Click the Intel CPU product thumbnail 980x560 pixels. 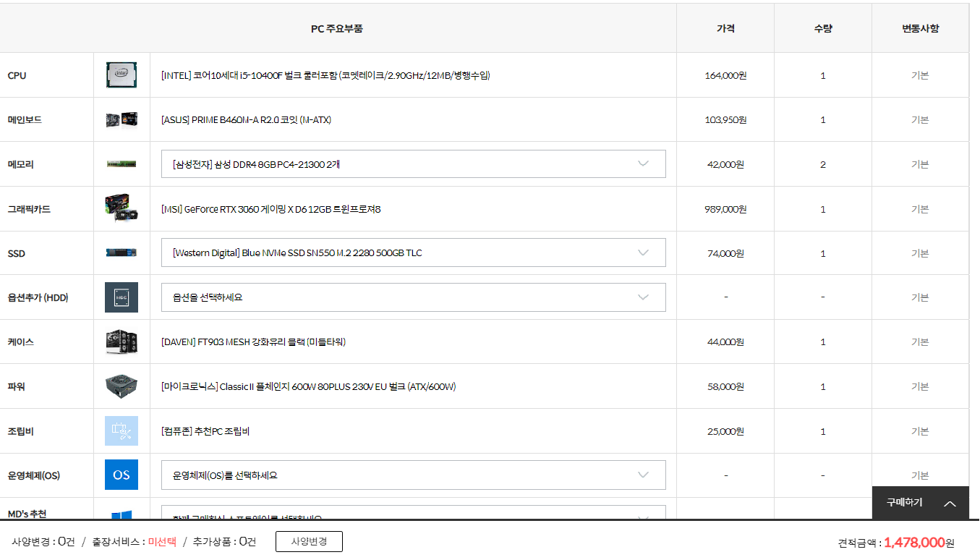[x=122, y=75]
